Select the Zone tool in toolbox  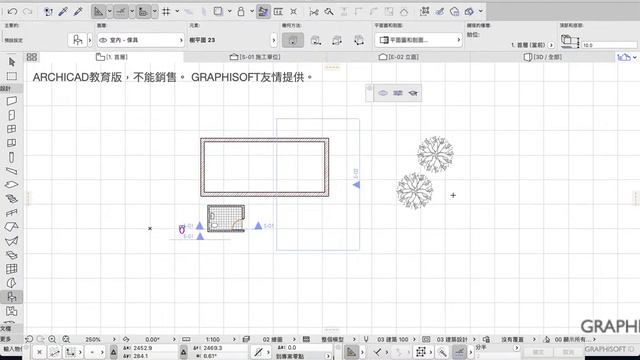[x=11, y=311]
